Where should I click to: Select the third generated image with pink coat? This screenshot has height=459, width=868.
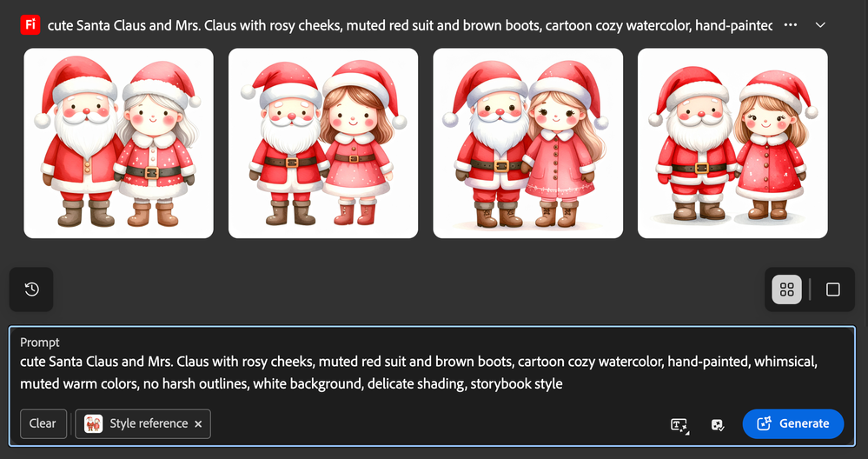528,143
